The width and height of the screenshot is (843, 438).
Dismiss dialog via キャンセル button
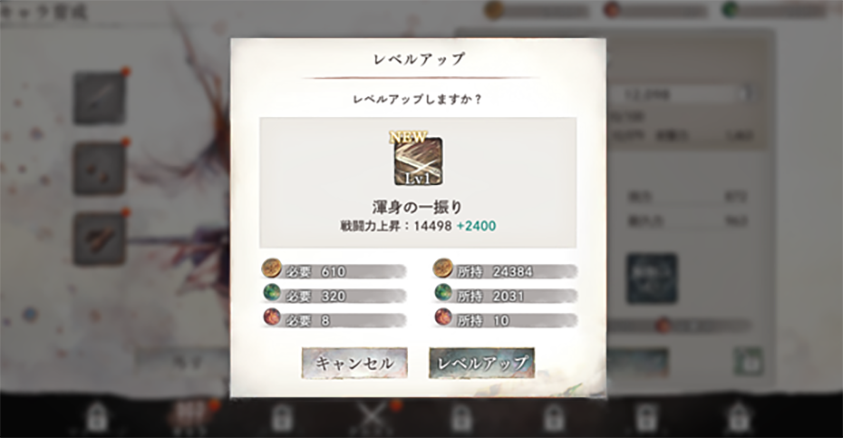click(354, 363)
